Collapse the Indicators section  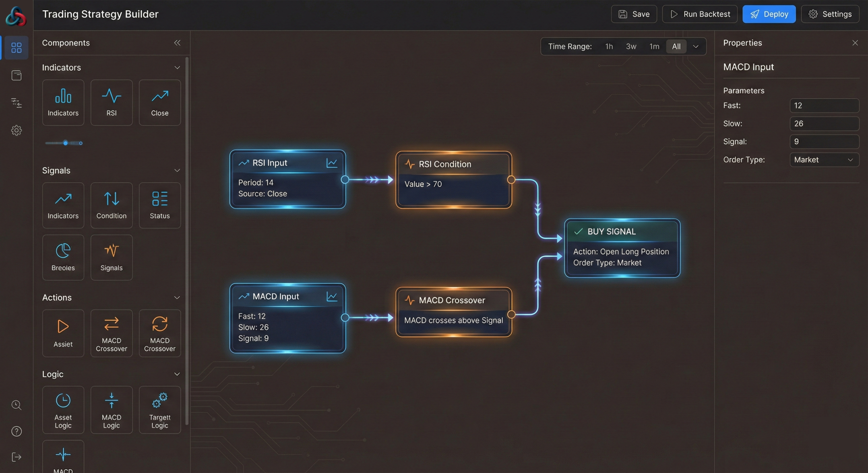click(x=177, y=67)
